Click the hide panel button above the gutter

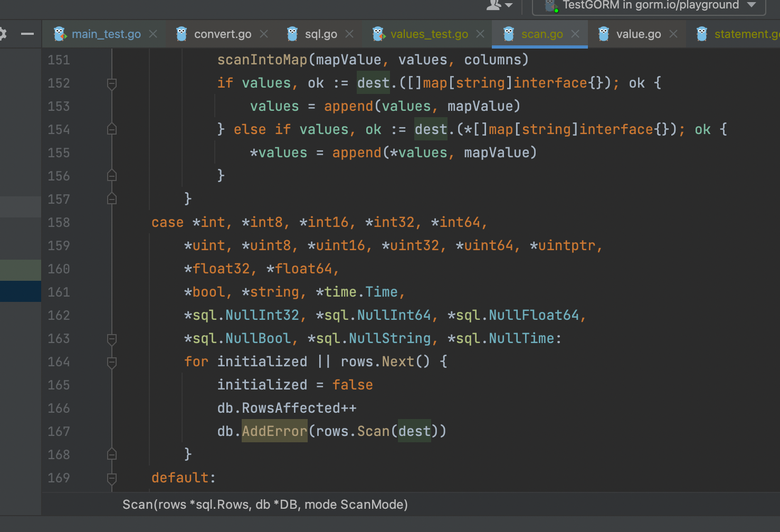click(28, 33)
